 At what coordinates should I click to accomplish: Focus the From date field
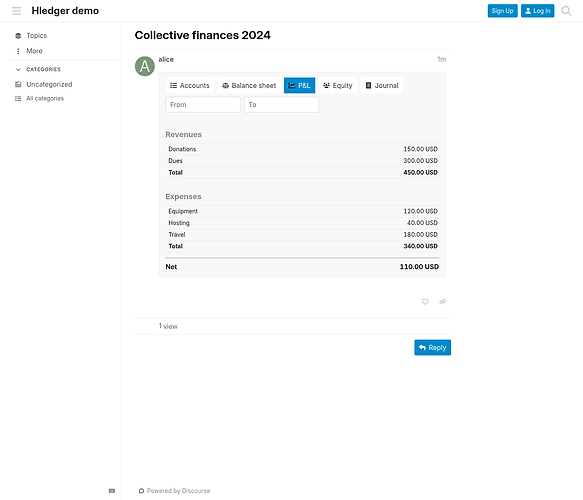[x=203, y=105]
